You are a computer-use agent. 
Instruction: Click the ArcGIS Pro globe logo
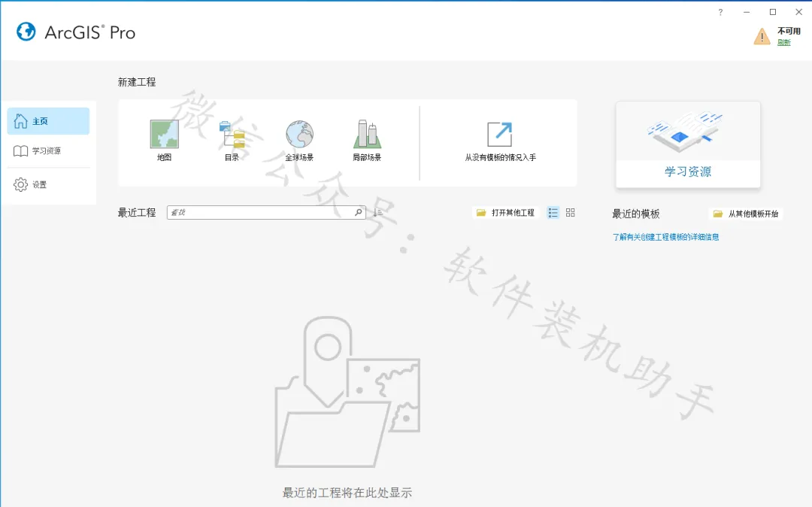point(26,32)
